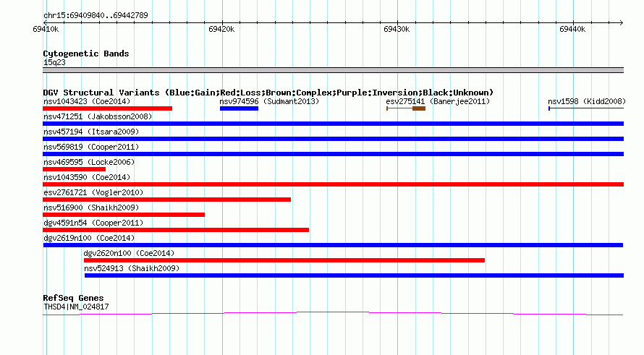Open the esv2761721 (Vogler2010) label
This screenshot has width=644, height=355.
pos(93,192)
